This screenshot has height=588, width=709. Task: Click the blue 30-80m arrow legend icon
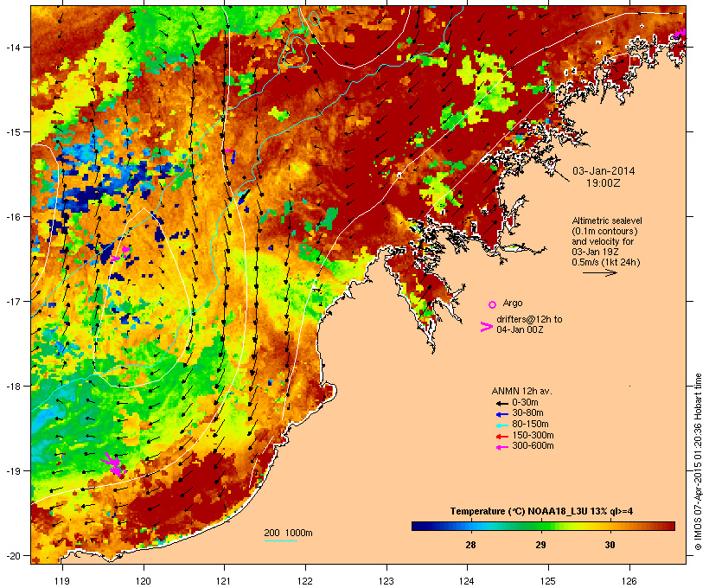(501, 414)
